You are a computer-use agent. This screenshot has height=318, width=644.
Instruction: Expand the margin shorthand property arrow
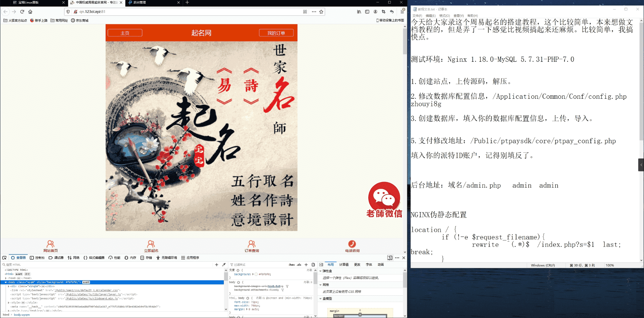tap(247, 310)
